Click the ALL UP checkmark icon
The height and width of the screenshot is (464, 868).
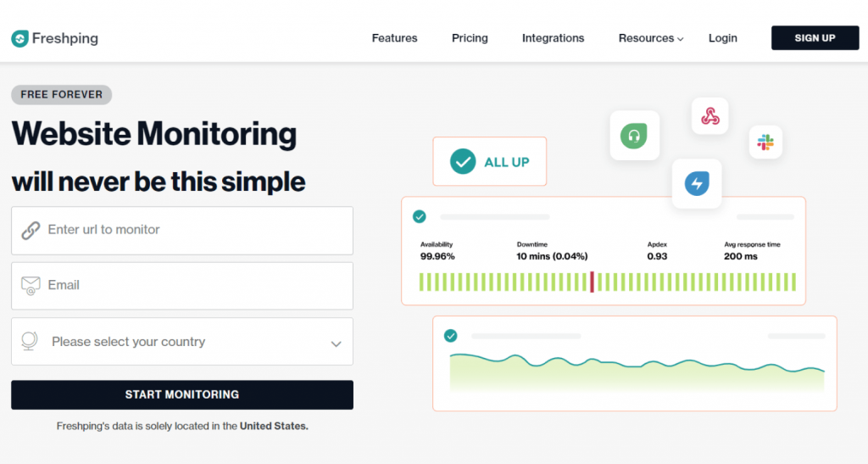(x=463, y=162)
